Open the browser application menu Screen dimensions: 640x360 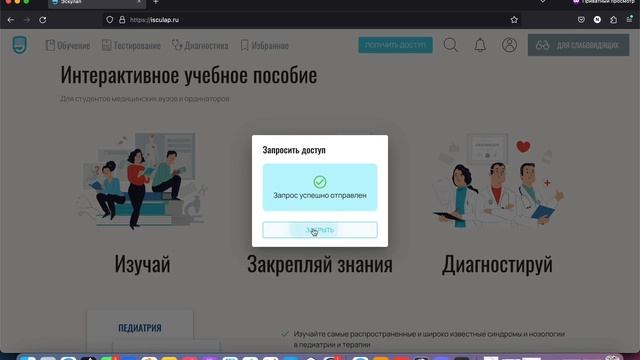(x=629, y=20)
